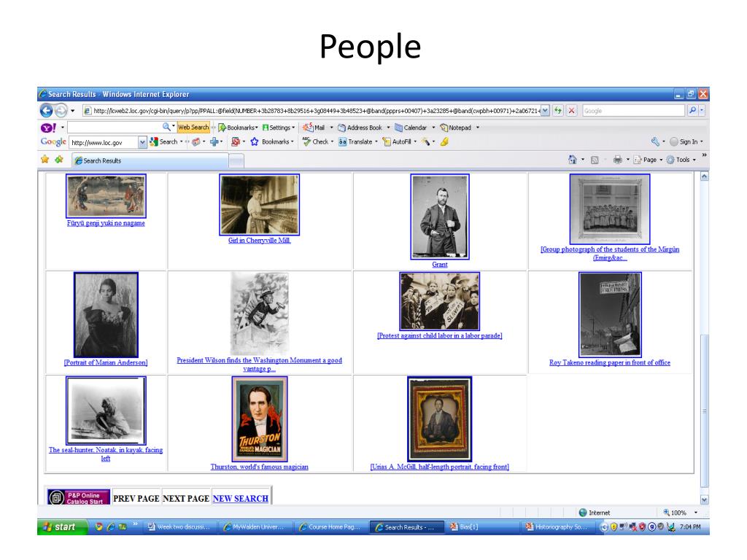
Task: Refresh the page with the green arrows icon
Action: (x=558, y=111)
